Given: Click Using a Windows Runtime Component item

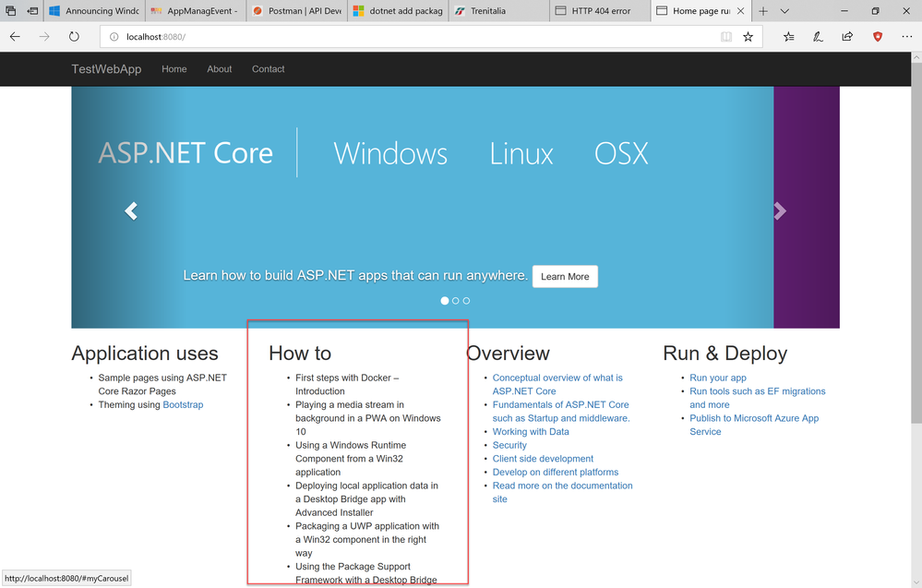Looking at the screenshot, I should [351, 459].
